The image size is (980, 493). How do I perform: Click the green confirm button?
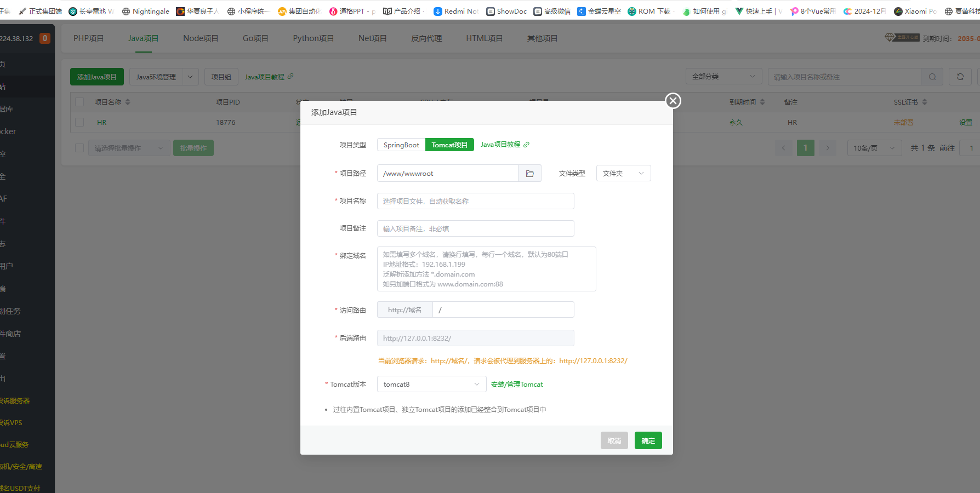648,440
